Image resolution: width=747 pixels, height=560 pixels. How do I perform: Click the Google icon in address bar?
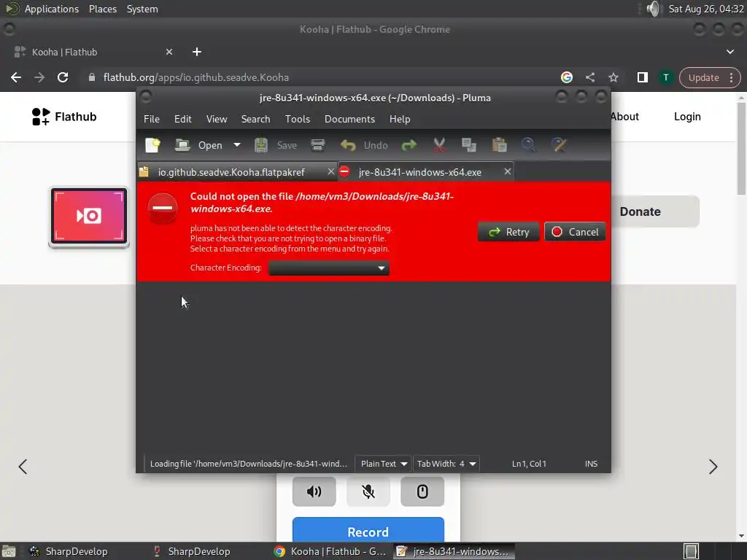(566, 77)
